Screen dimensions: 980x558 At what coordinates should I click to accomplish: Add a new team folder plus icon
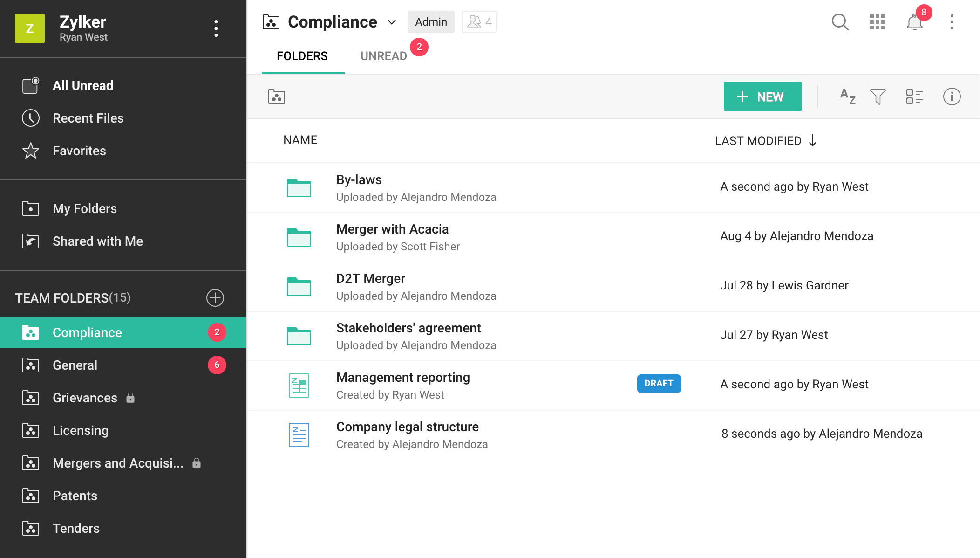(215, 298)
